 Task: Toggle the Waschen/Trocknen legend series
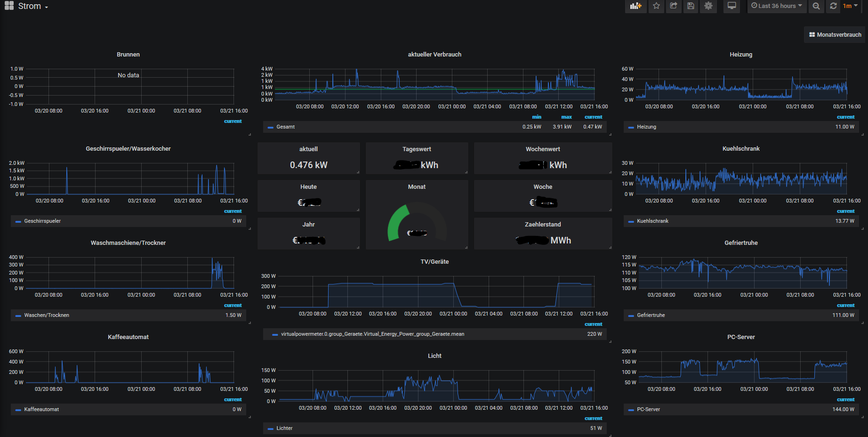tap(47, 315)
